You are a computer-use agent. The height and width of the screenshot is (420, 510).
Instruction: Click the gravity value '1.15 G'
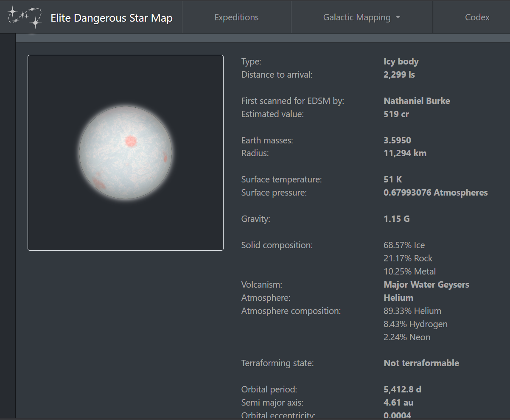[397, 219]
